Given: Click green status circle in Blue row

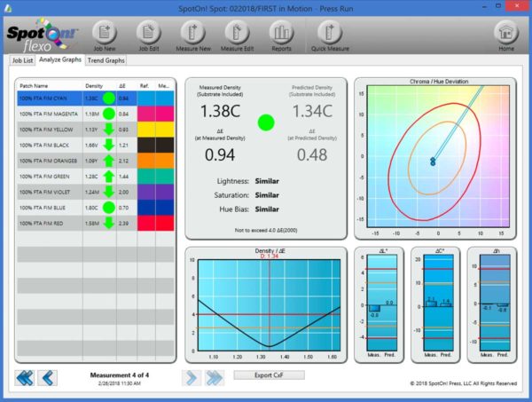Looking at the screenshot, I should coord(109,208).
